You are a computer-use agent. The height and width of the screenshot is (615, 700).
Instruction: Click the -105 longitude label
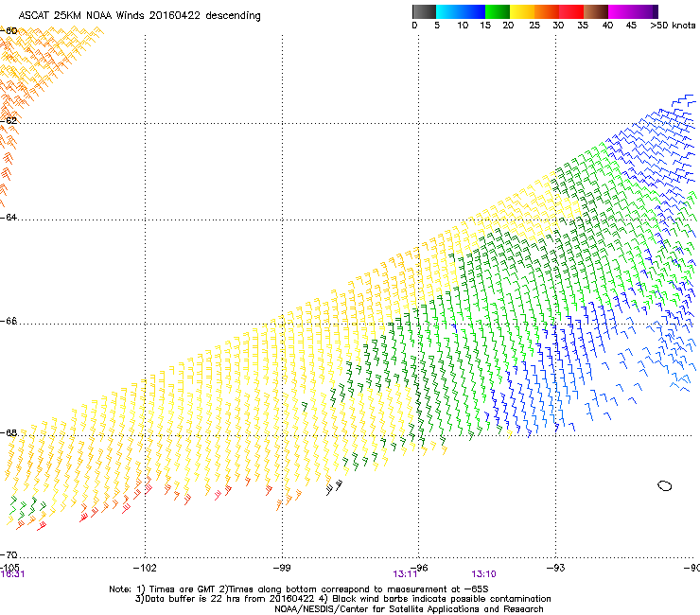[9, 567]
